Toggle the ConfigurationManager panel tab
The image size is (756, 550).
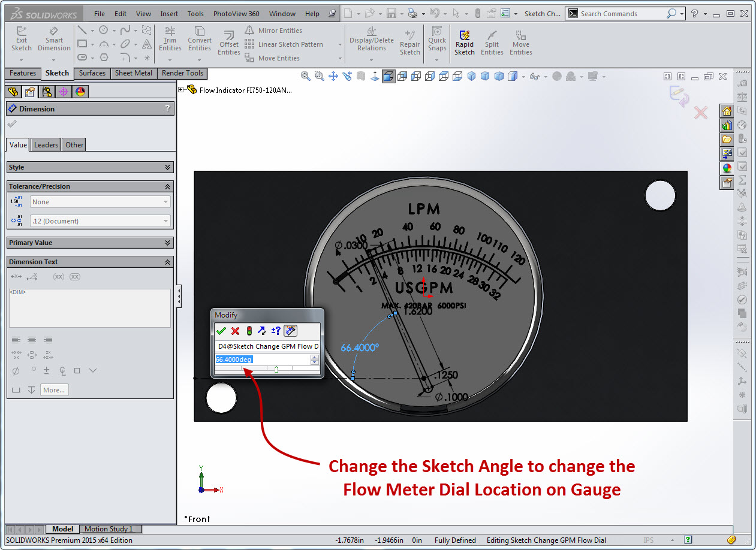(47, 92)
